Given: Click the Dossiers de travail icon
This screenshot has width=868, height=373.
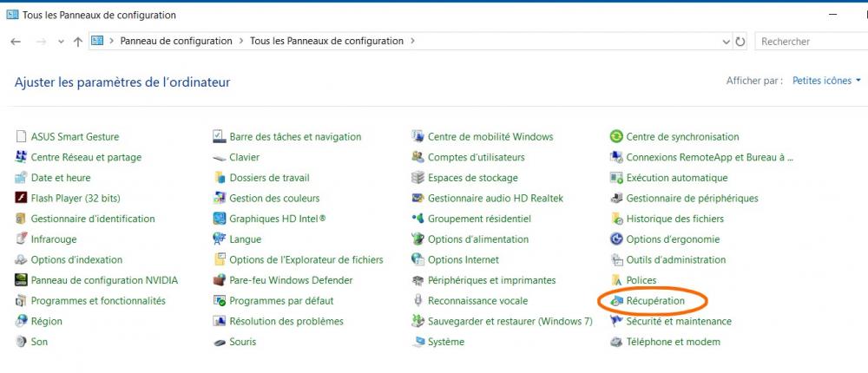Looking at the screenshot, I should (220, 178).
